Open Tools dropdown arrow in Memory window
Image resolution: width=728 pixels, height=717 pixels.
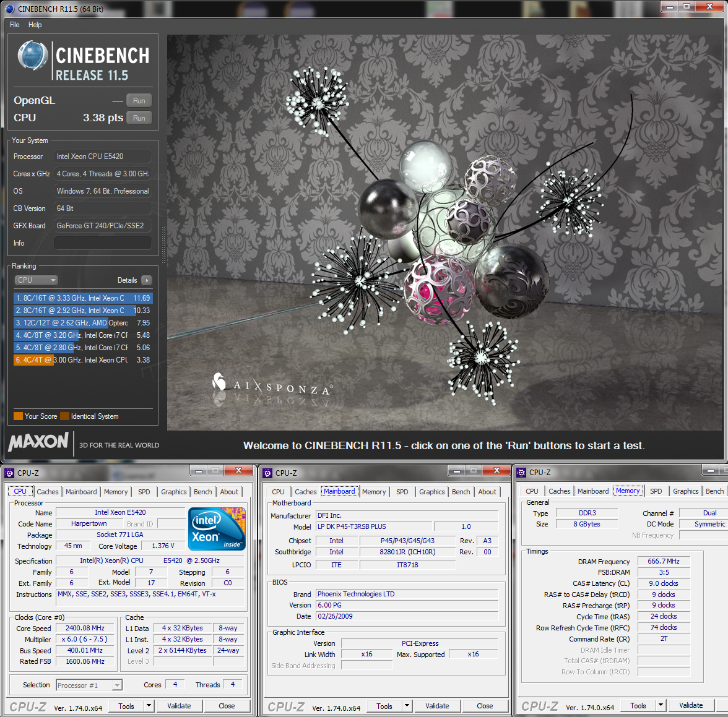pos(661,705)
